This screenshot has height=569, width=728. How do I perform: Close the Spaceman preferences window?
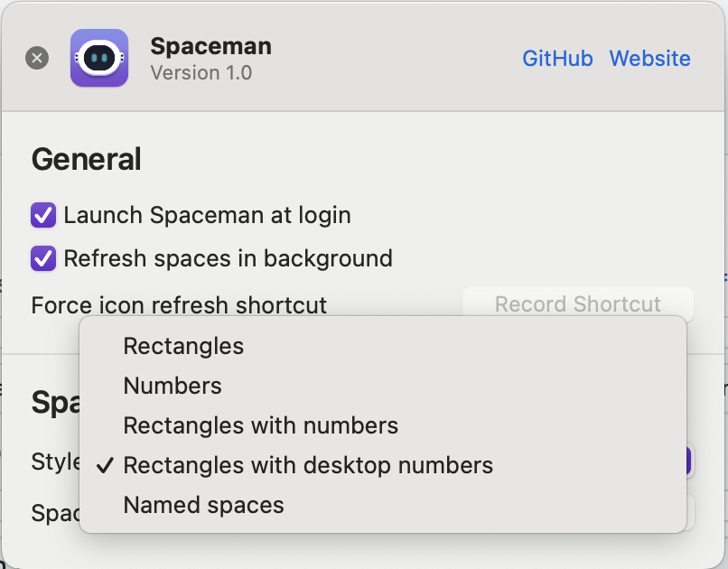37,59
